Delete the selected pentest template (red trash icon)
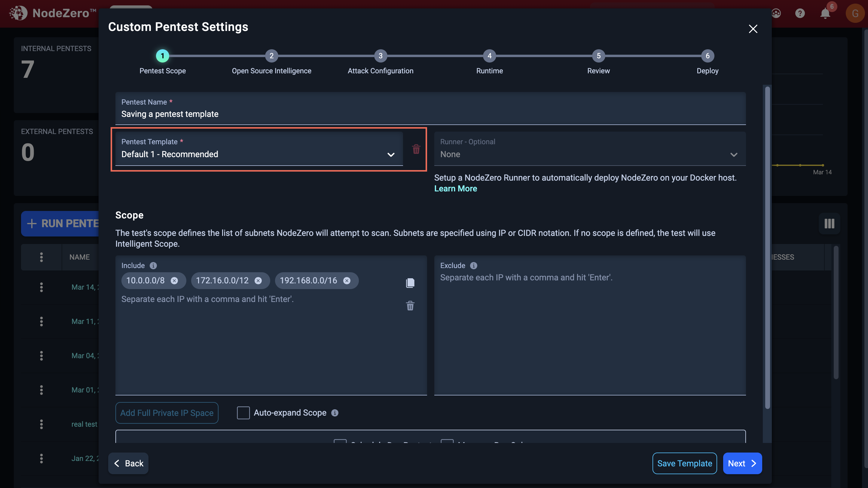This screenshot has width=868, height=488. coord(416,149)
